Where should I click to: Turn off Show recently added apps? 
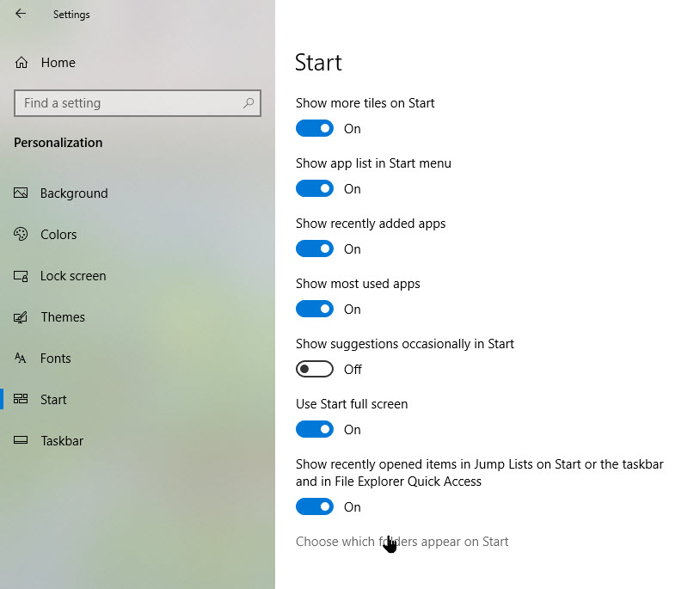pos(314,248)
